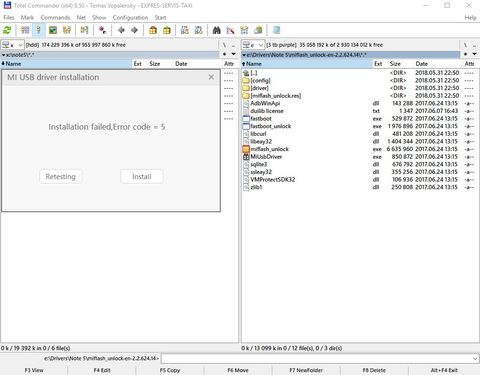The image size is (480, 375).
Task: Click the Reread source refresh icon
Action: [7, 30]
